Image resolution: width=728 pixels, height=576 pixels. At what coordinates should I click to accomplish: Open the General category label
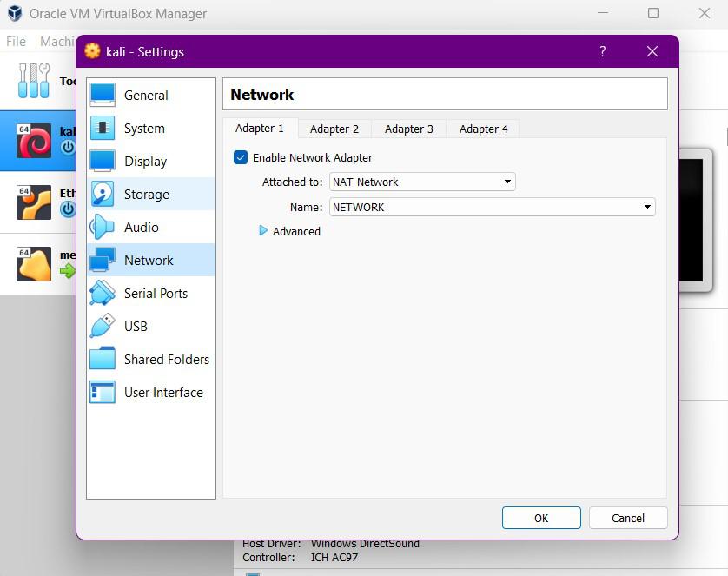(146, 96)
